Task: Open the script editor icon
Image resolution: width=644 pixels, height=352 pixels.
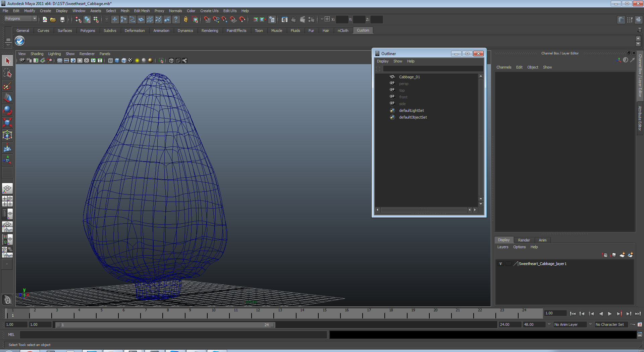Action: 640,335
